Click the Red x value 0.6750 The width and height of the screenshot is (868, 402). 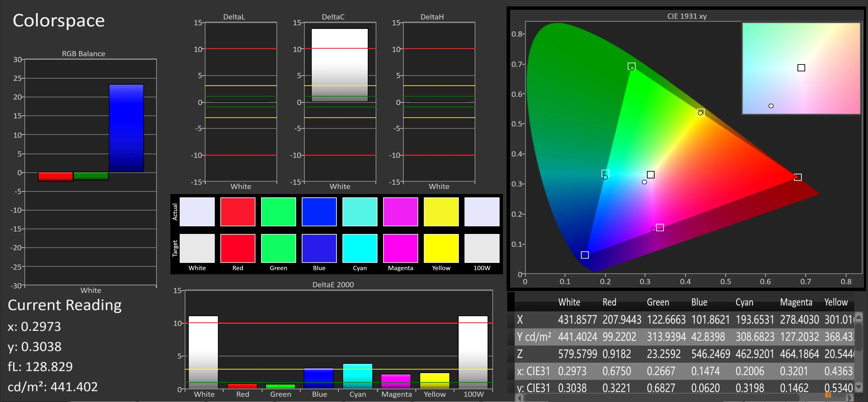pos(616,371)
